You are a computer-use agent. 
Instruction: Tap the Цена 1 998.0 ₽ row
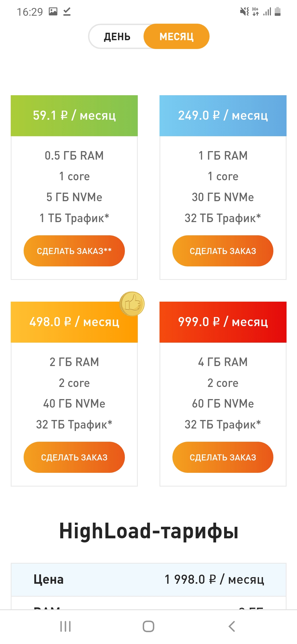(x=148, y=579)
